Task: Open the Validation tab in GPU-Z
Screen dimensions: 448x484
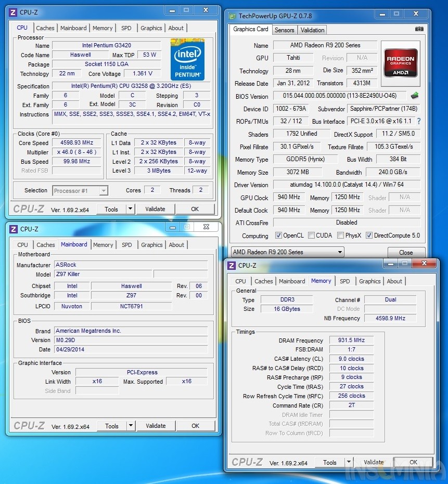Action: pyautogui.click(x=312, y=30)
